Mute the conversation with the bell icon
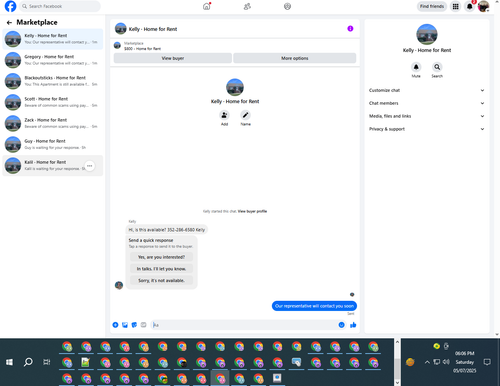This screenshot has height=386, width=500. [416, 67]
